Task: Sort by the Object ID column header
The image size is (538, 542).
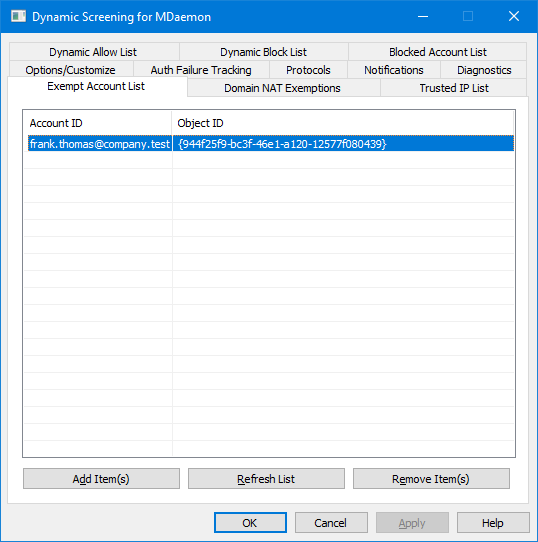Action: [343, 123]
